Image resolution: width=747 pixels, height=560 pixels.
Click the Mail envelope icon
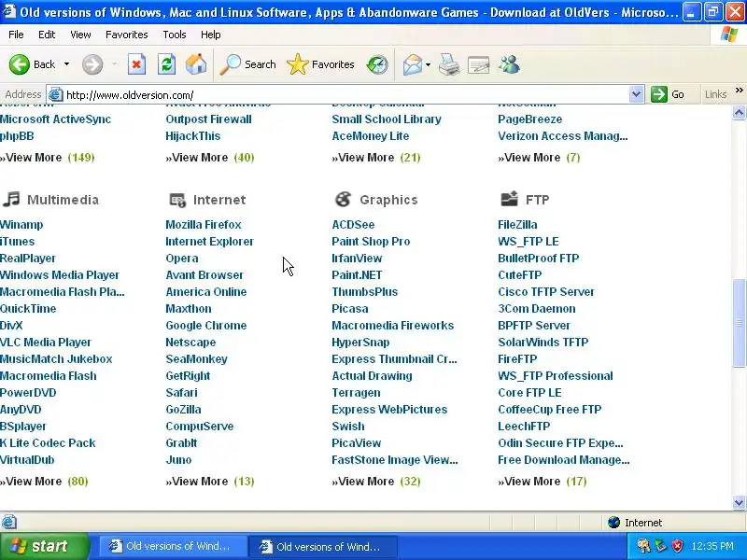[412, 64]
